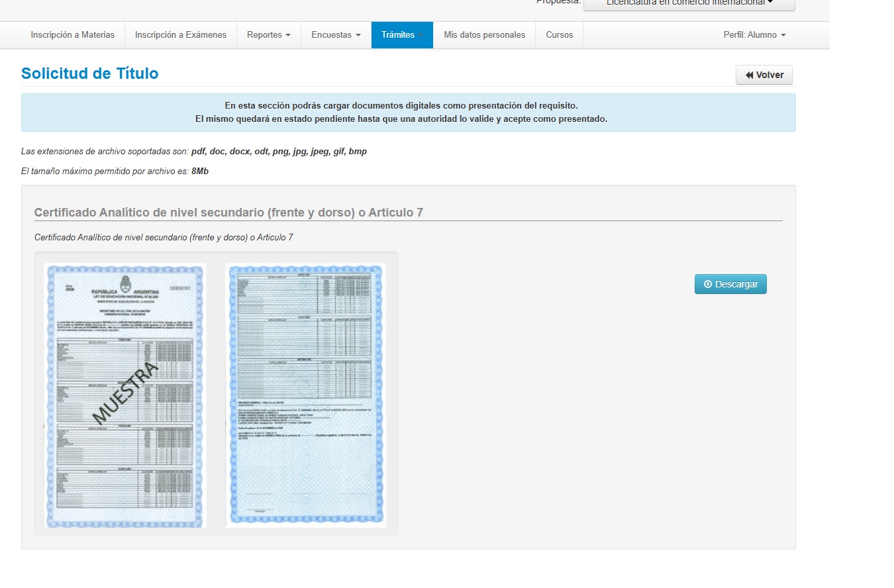Open the back side certificate thumbnail
Viewport: 894px width, 588px height.
point(305,395)
